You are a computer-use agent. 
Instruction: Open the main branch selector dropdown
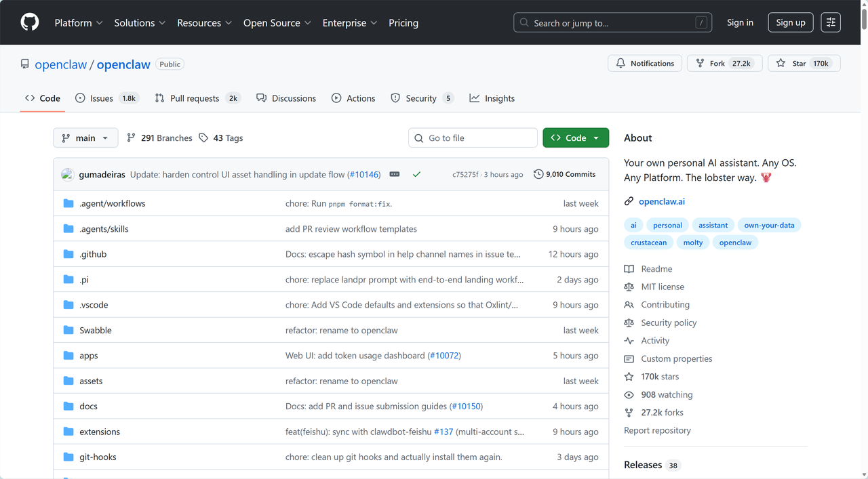pos(85,138)
